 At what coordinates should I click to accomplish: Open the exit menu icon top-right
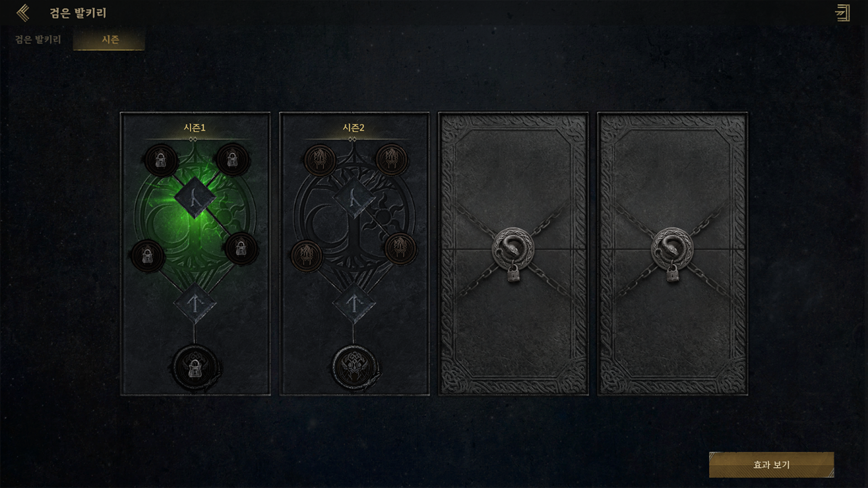pyautogui.click(x=842, y=13)
